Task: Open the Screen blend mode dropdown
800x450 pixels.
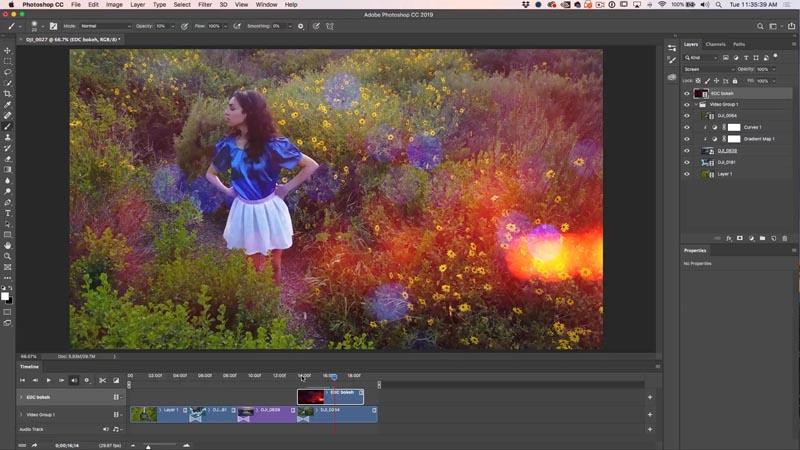Action: pyautogui.click(x=709, y=69)
